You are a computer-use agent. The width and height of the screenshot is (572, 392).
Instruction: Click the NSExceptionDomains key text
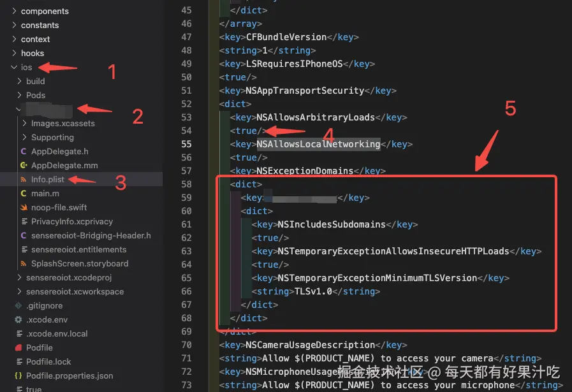click(x=305, y=171)
